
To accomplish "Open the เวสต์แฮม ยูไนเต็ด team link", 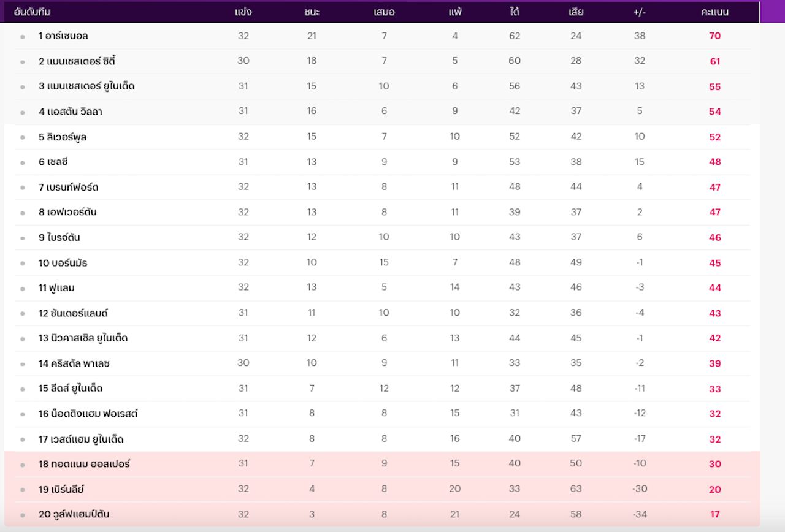I will click(81, 439).
